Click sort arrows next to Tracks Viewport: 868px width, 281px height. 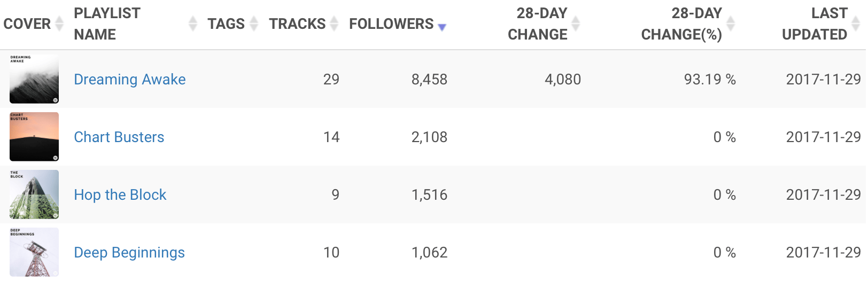[x=334, y=24]
